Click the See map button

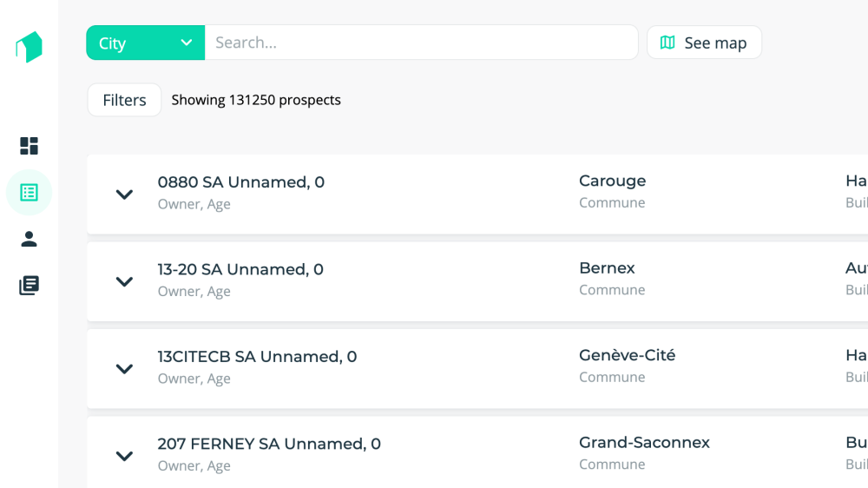[704, 43]
